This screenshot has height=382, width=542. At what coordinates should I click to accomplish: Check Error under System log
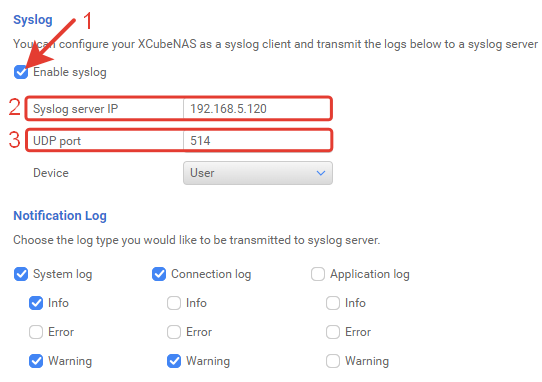point(36,332)
